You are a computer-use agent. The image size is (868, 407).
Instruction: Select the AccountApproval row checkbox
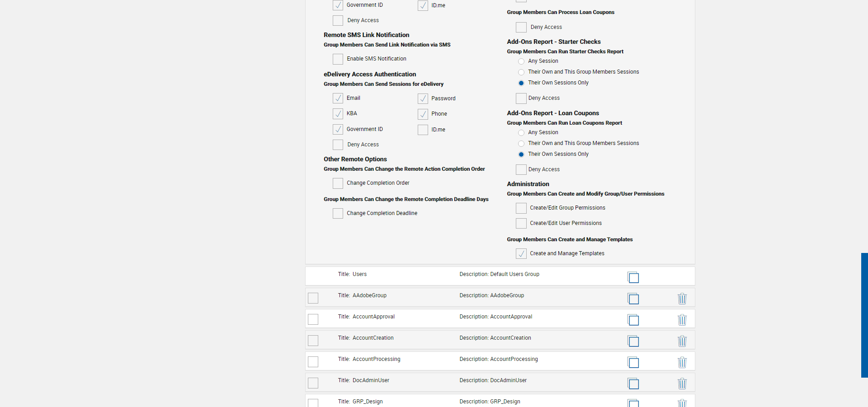click(313, 319)
